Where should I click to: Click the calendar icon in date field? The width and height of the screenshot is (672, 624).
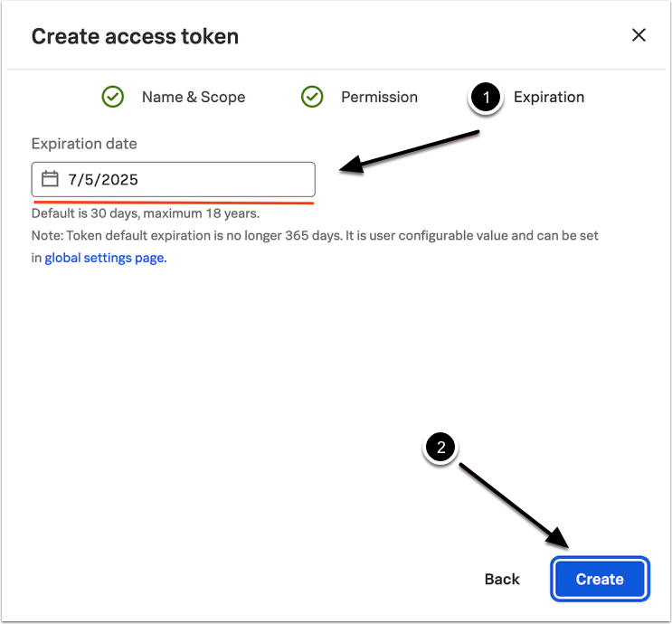pyautogui.click(x=51, y=179)
